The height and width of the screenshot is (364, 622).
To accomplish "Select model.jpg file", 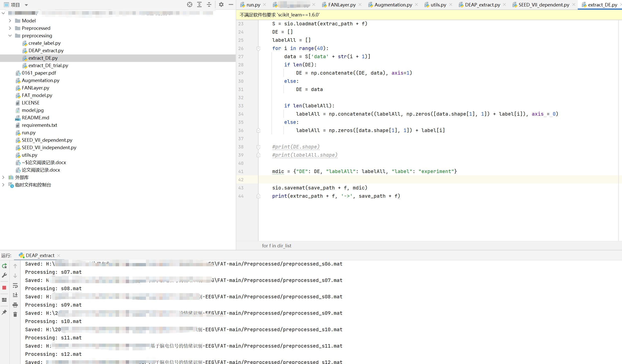I will coord(33,110).
